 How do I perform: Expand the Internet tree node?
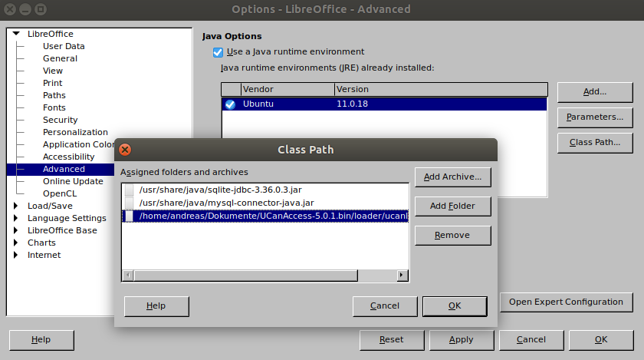pos(15,255)
